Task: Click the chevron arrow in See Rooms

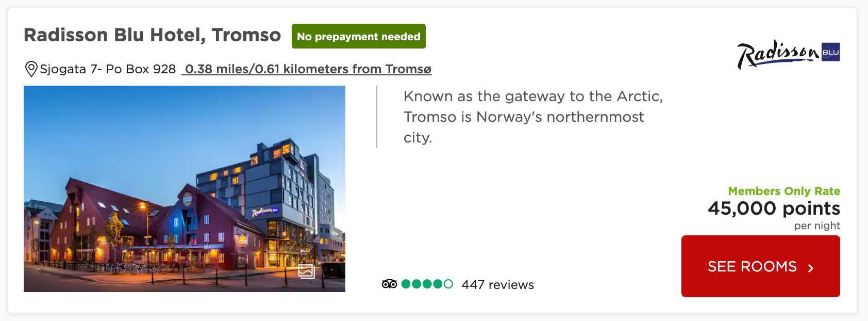Action: pos(811,268)
